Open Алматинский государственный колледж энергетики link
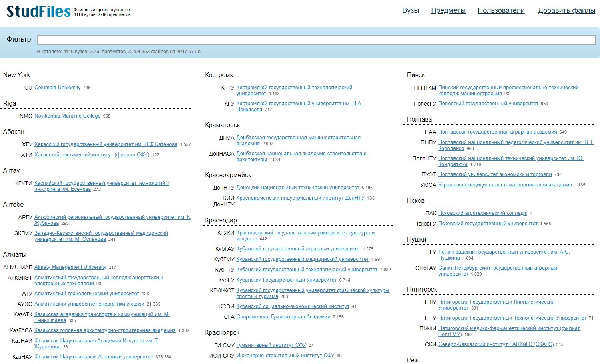This screenshot has height=364, width=606. point(99,280)
